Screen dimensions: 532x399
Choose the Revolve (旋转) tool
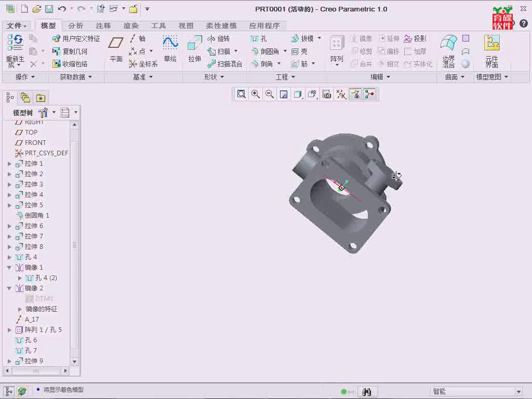pyautogui.click(x=219, y=38)
